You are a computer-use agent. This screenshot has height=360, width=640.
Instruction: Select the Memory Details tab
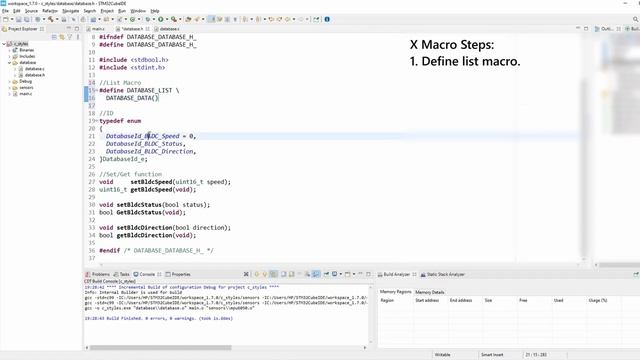pos(430,292)
